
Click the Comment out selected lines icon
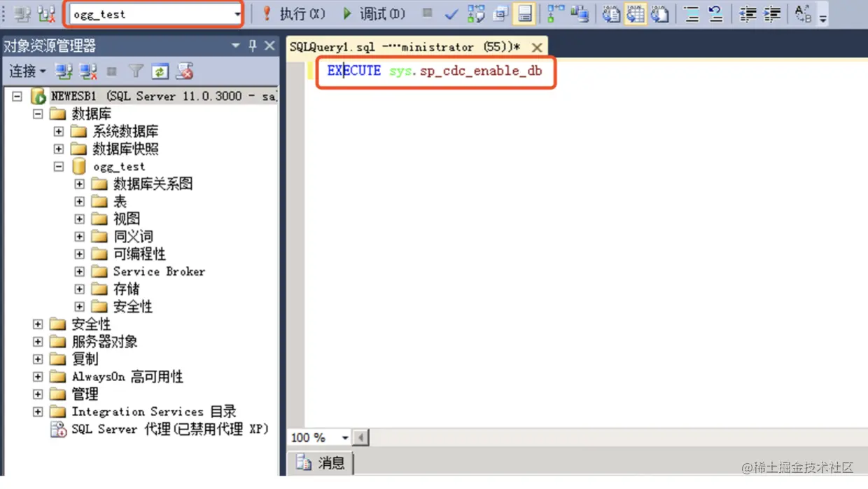(x=692, y=14)
